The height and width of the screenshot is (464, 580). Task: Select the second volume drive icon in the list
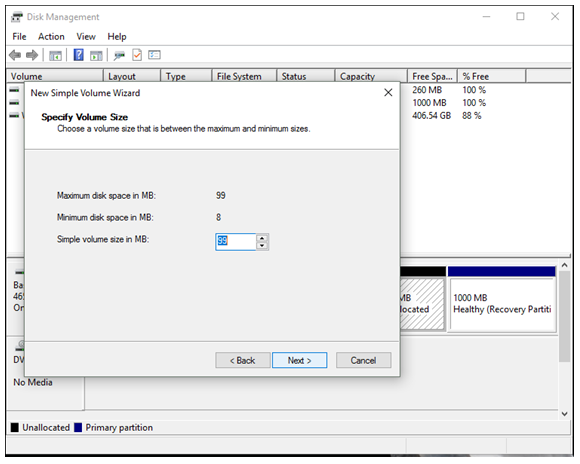[14, 103]
